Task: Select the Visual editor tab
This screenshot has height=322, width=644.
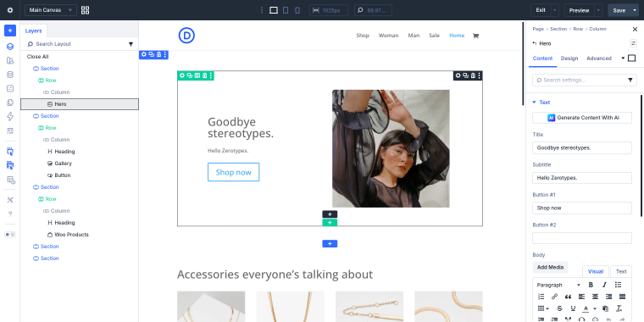Action: (596, 271)
